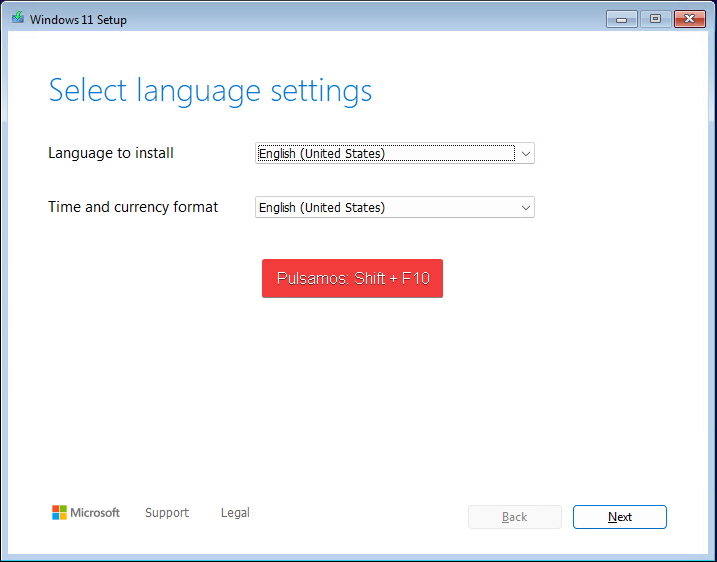Close the Windows 11 Setup window
Image resolution: width=717 pixels, height=562 pixels.
tap(690, 19)
